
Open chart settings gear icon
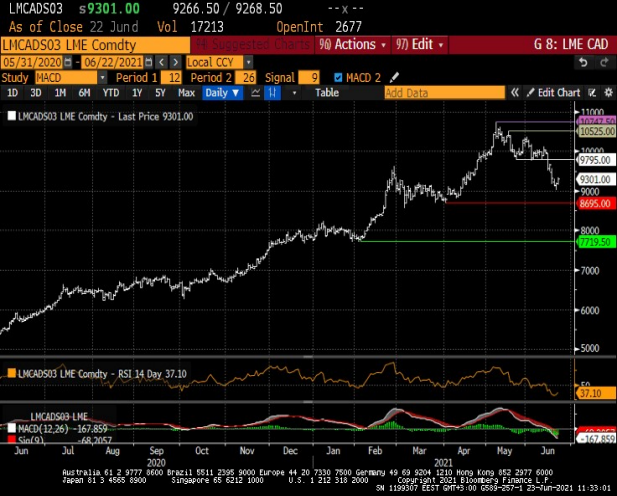[x=608, y=93]
